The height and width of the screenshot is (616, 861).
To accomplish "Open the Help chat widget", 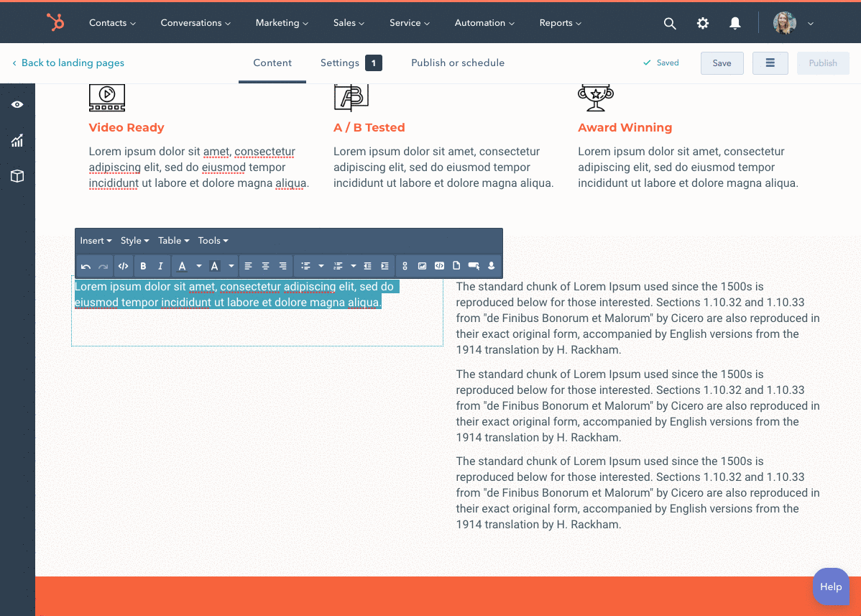I will click(830, 587).
